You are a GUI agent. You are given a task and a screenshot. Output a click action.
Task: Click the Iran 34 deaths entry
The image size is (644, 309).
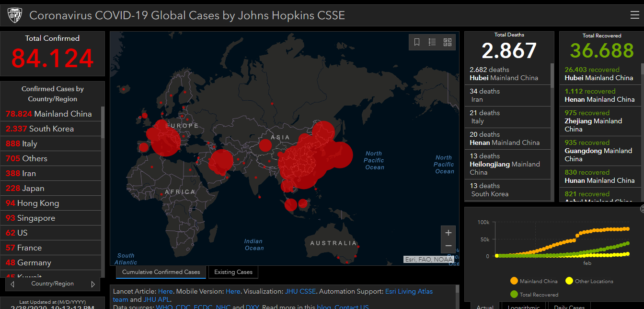click(x=507, y=95)
